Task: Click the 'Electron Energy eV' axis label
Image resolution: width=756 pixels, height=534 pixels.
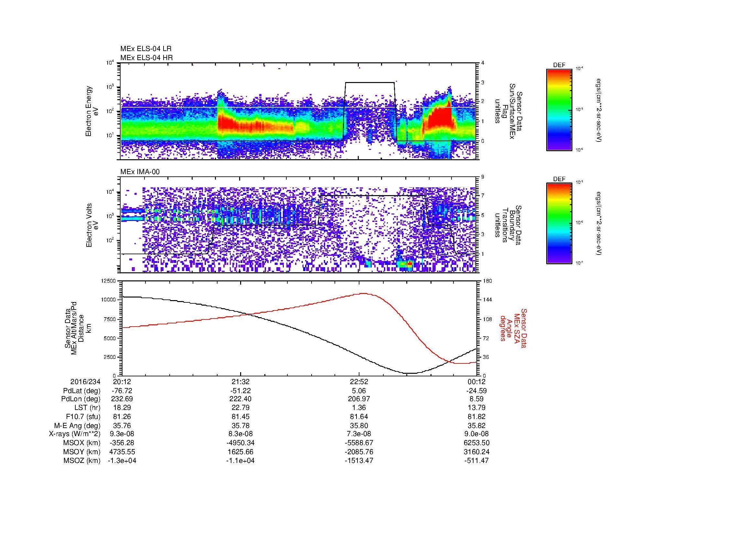Action: [x=92, y=111]
